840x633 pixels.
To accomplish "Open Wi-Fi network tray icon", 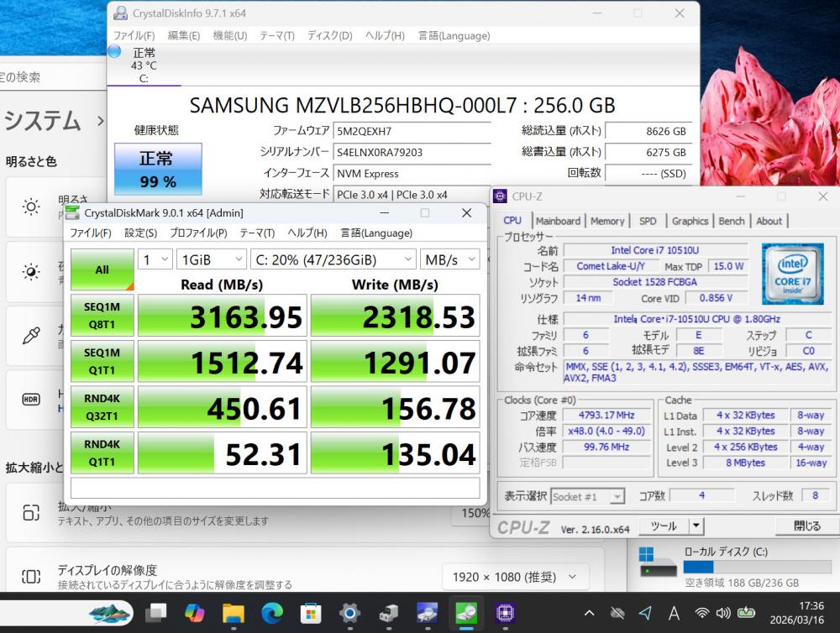I will click(701, 613).
